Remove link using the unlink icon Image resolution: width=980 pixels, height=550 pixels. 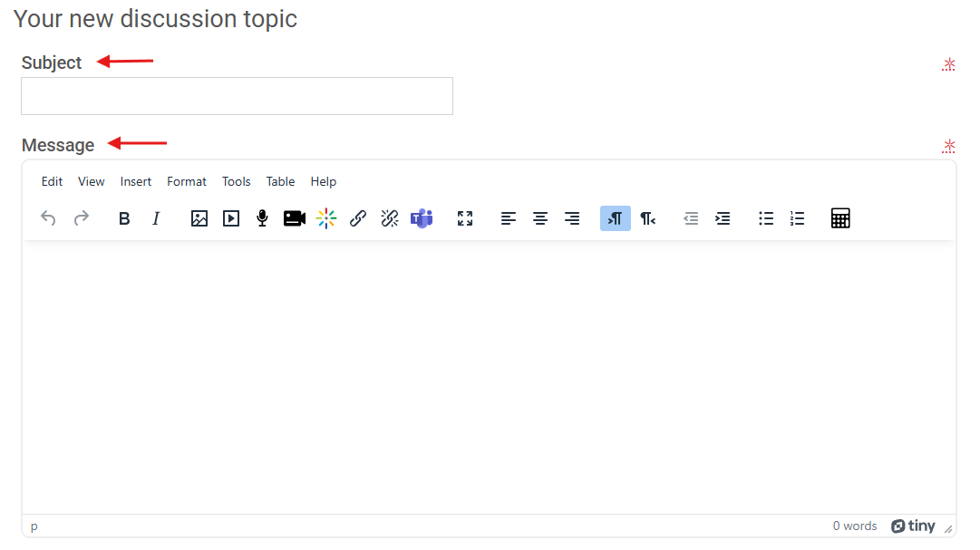(x=390, y=218)
